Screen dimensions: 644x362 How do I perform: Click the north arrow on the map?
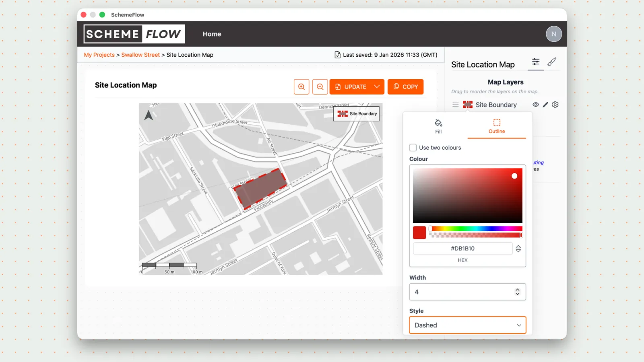(149, 115)
